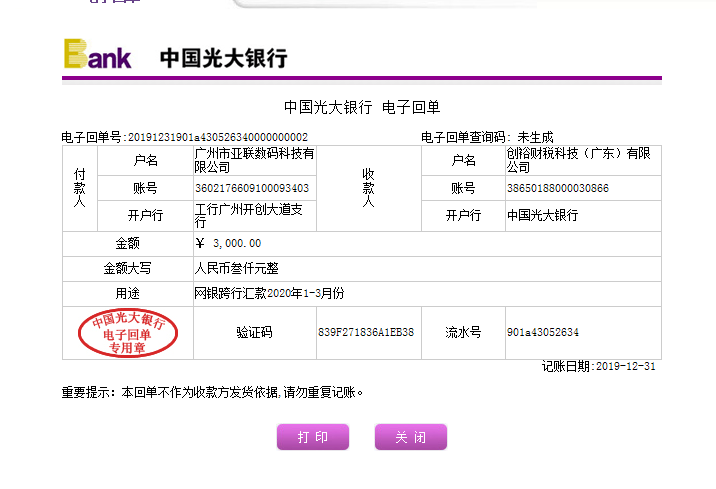Image resolution: width=716 pixels, height=489 pixels.
Task: Select purpose 网银跨行汇款2020年1-3月份
Action: [269, 293]
